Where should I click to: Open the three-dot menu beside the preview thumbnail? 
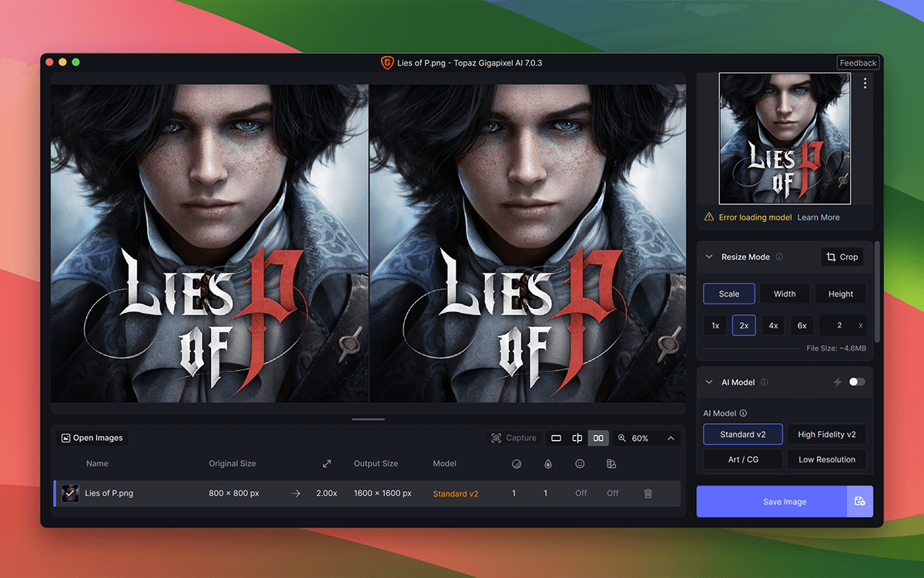click(865, 83)
